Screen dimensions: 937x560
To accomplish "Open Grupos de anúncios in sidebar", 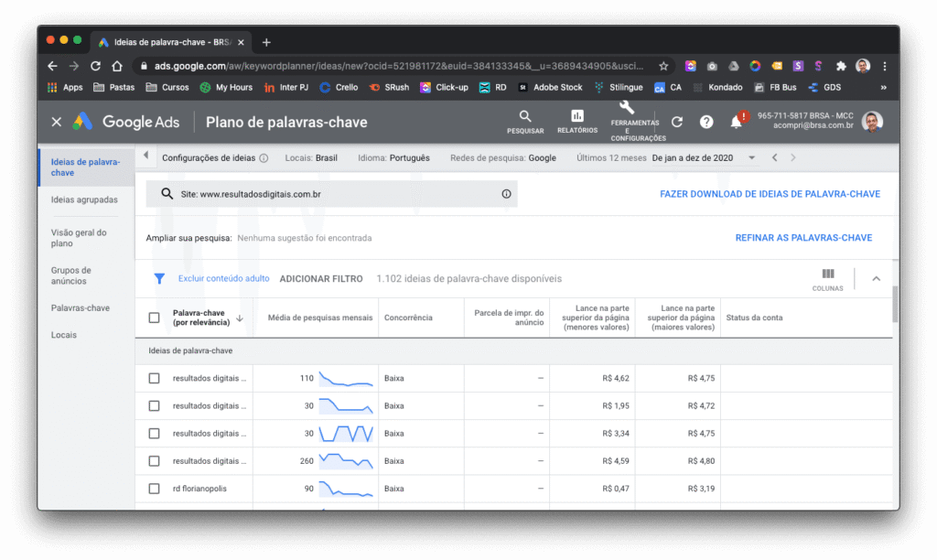I will point(71,275).
